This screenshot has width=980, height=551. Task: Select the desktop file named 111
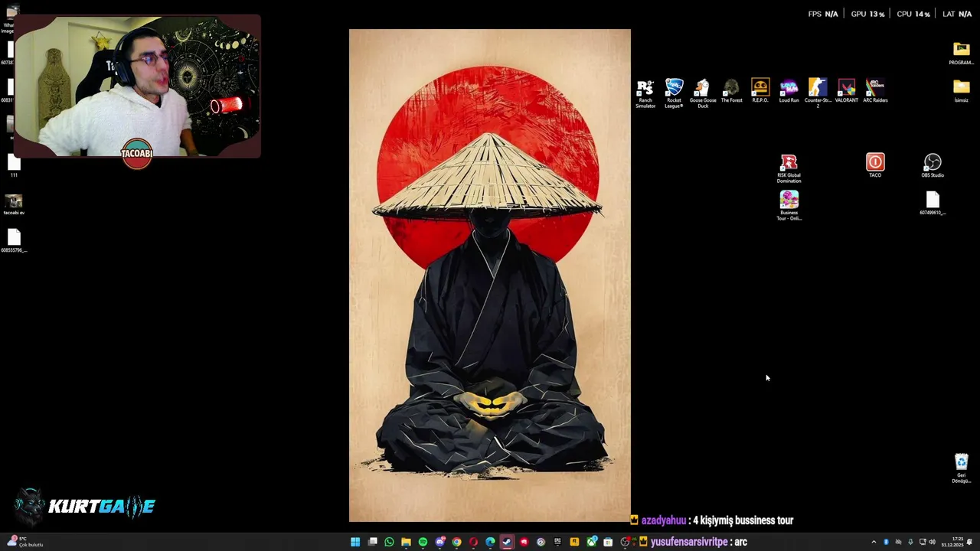(14, 166)
